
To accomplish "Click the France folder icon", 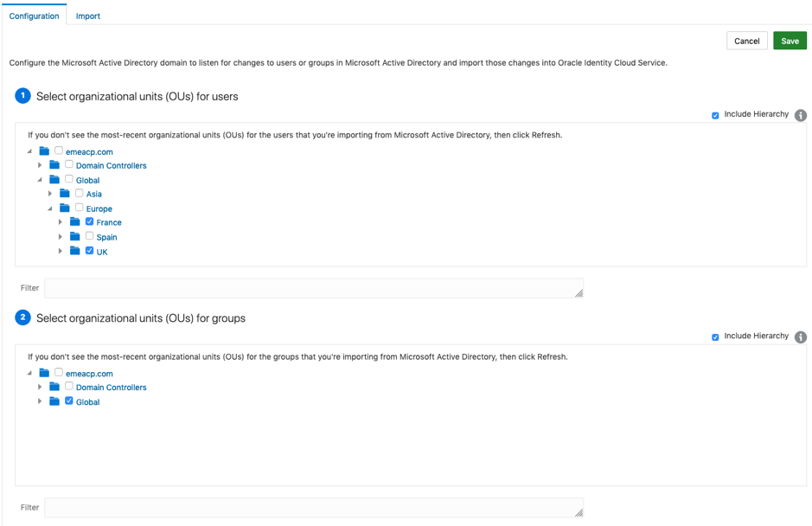I will pyautogui.click(x=75, y=222).
